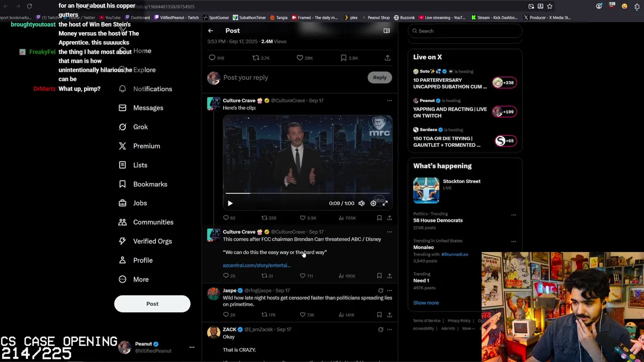Play the Culture Crave video clip

click(x=230, y=203)
